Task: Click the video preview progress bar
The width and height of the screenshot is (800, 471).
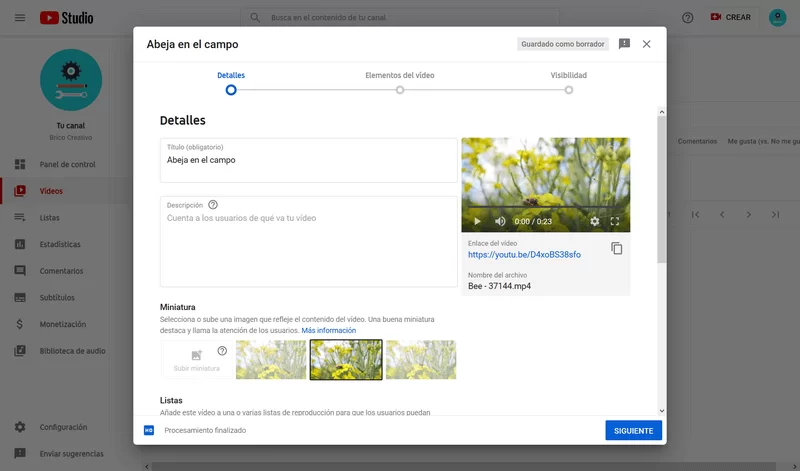Action: click(x=545, y=207)
